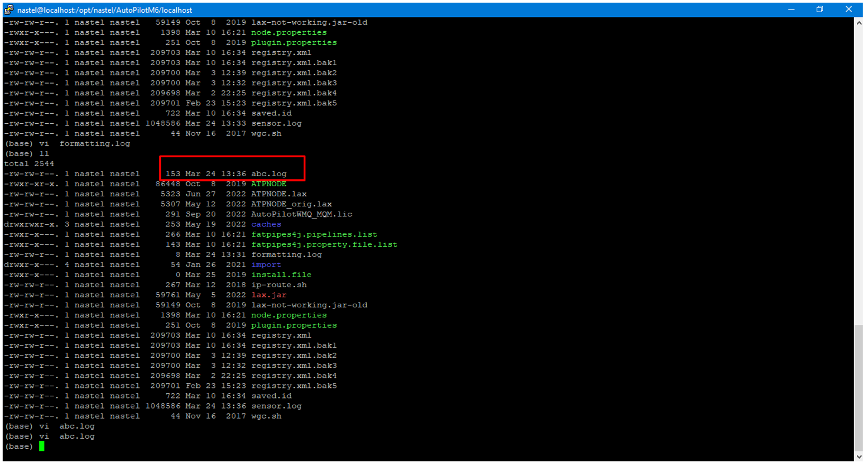The image size is (868, 464).
Task: Click the blue caches directory name
Action: click(x=266, y=224)
